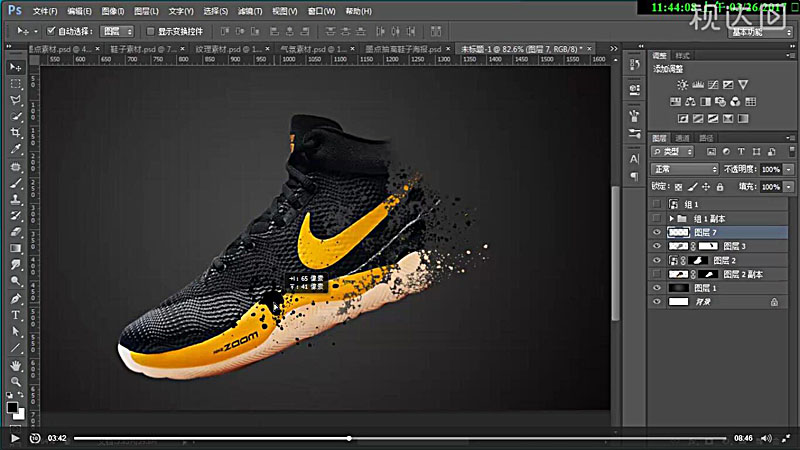Image resolution: width=800 pixels, height=450 pixels.
Task: Enable show transform controls checkbox
Action: (x=151, y=31)
